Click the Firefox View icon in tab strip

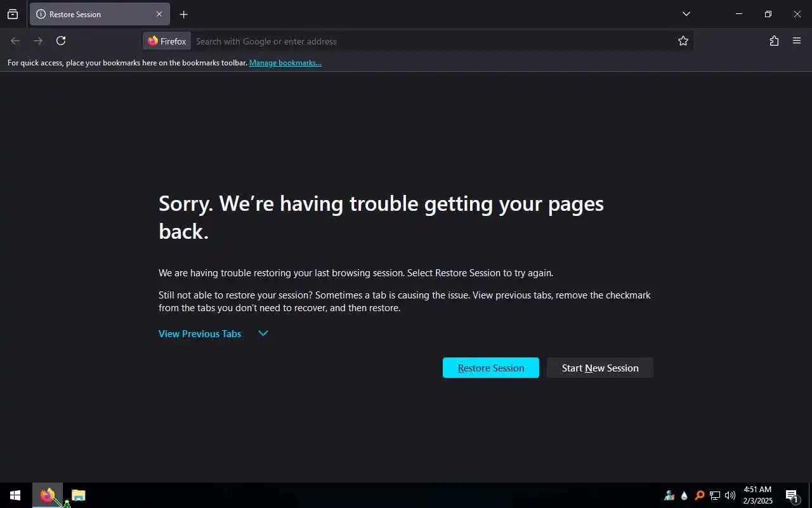(x=13, y=14)
